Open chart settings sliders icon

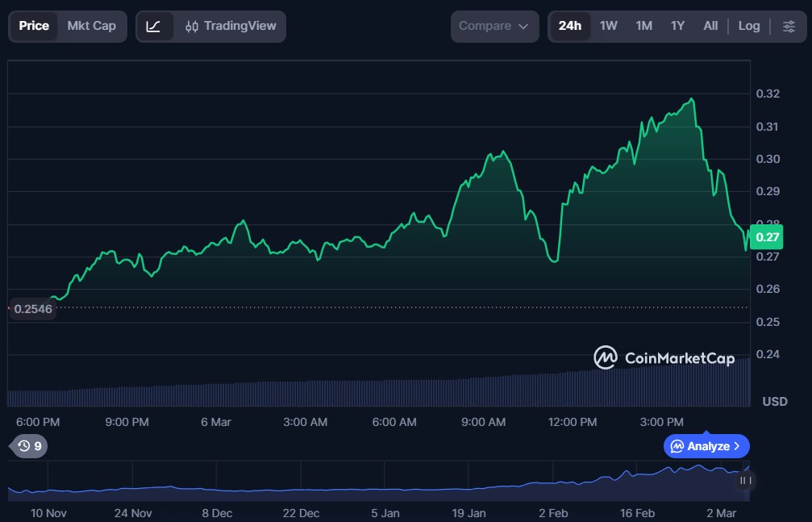[788, 26]
